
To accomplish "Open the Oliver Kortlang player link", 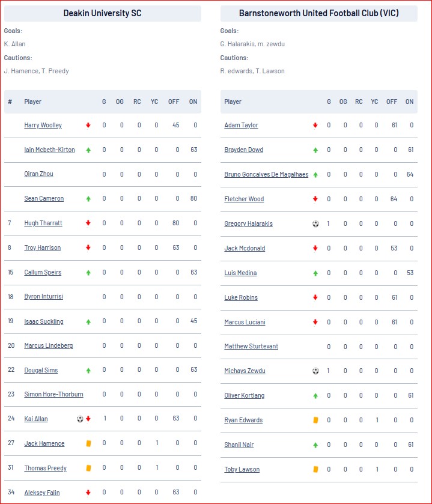I will (x=245, y=395).
